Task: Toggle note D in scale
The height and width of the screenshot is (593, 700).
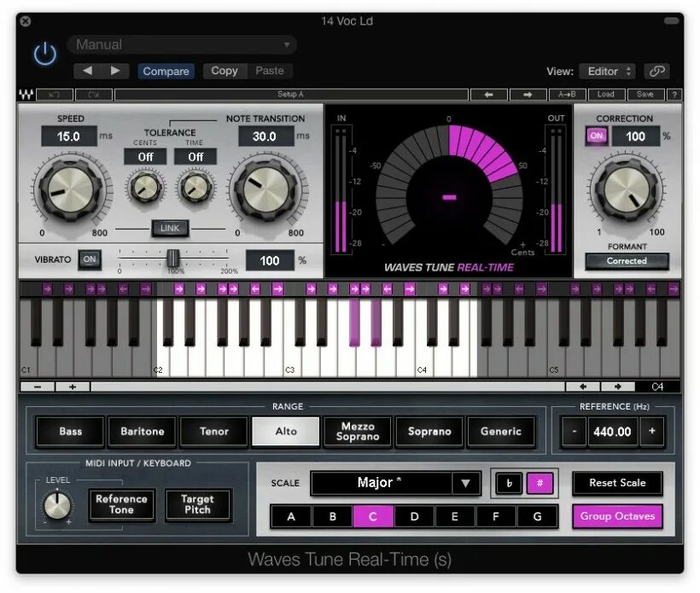Action: coord(414,517)
